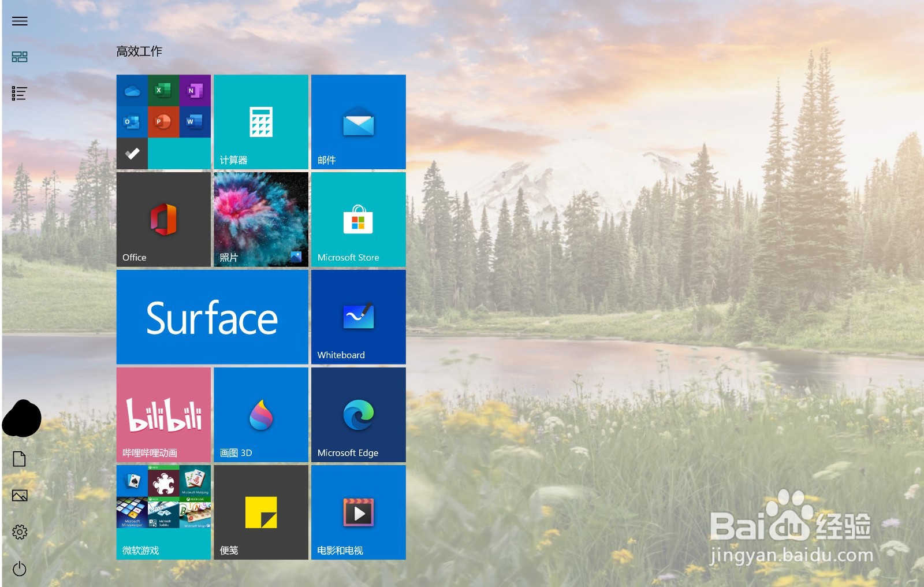
Task: Open the 计算器 calculator tile
Action: [261, 122]
